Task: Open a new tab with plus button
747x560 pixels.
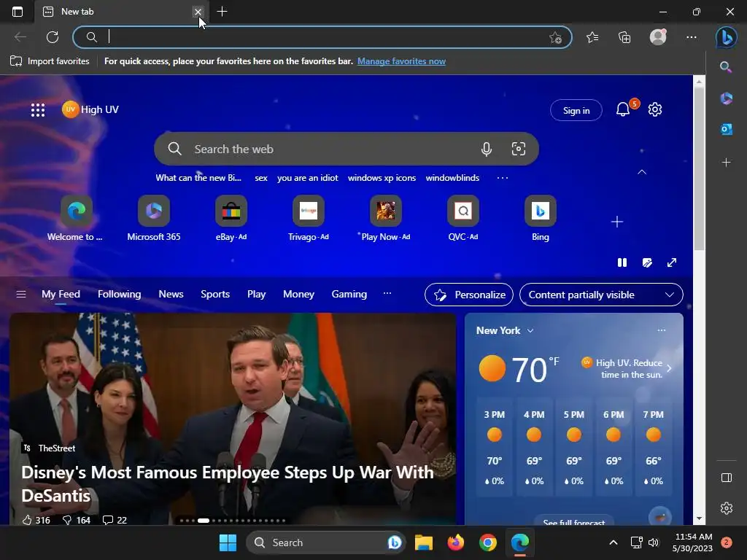Action: pos(222,12)
